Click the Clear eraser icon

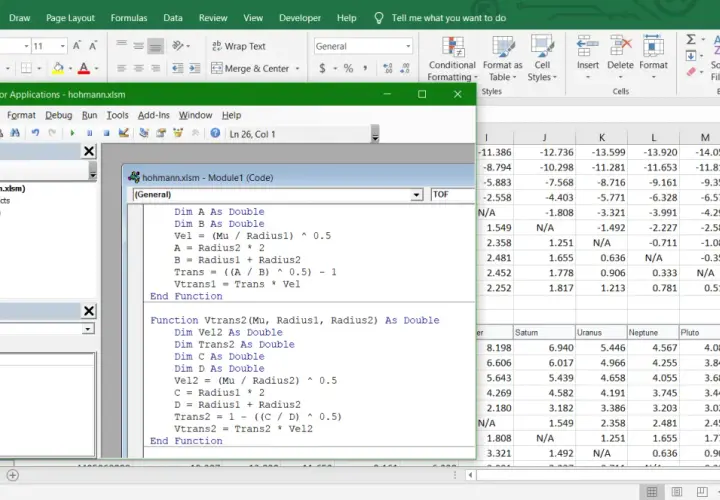coord(691,72)
